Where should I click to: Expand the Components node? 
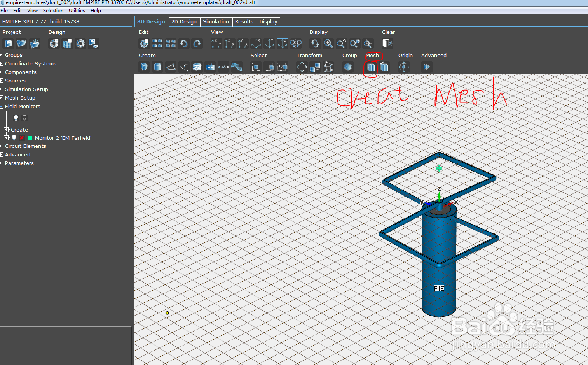[x=2, y=72]
